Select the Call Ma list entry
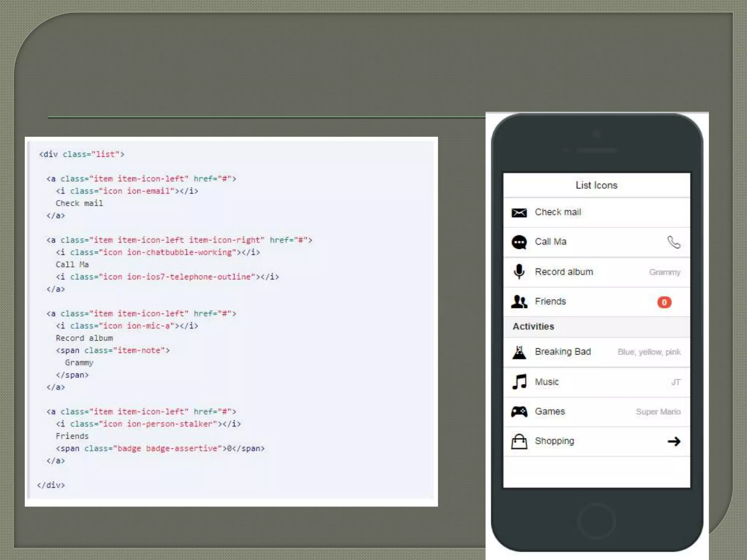Viewport: 747px width, 560px height. click(550, 242)
